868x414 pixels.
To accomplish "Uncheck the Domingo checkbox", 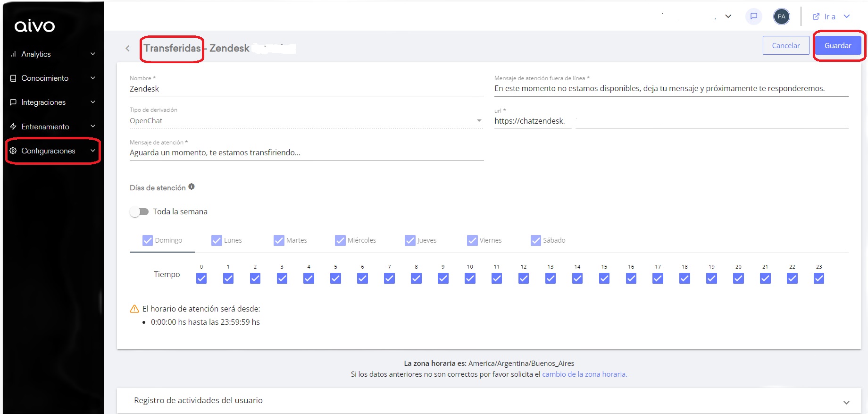I will (x=148, y=240).
